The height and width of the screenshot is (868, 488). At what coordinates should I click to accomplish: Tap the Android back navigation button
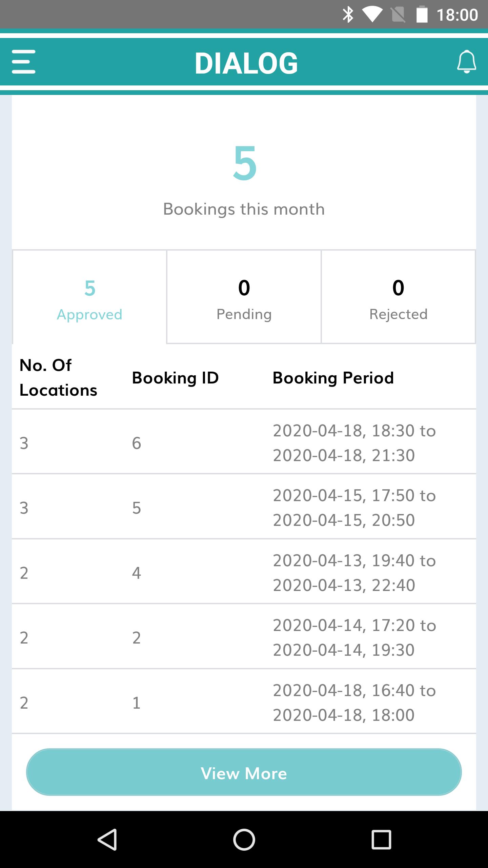point(107,840)
